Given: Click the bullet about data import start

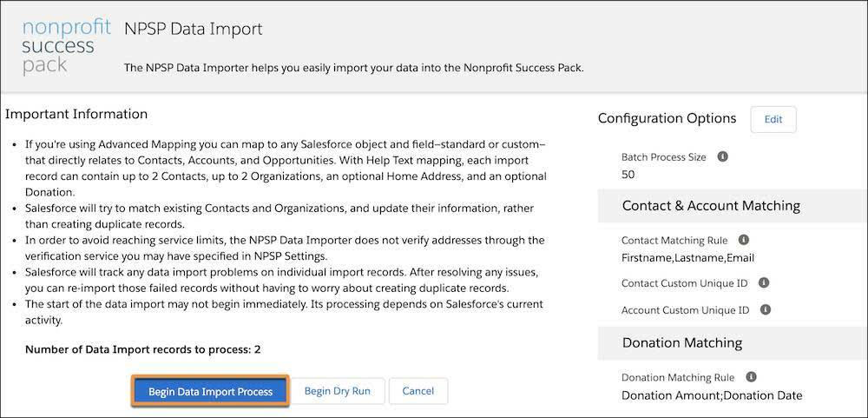Looking at the screenshot, I should 284,312.
